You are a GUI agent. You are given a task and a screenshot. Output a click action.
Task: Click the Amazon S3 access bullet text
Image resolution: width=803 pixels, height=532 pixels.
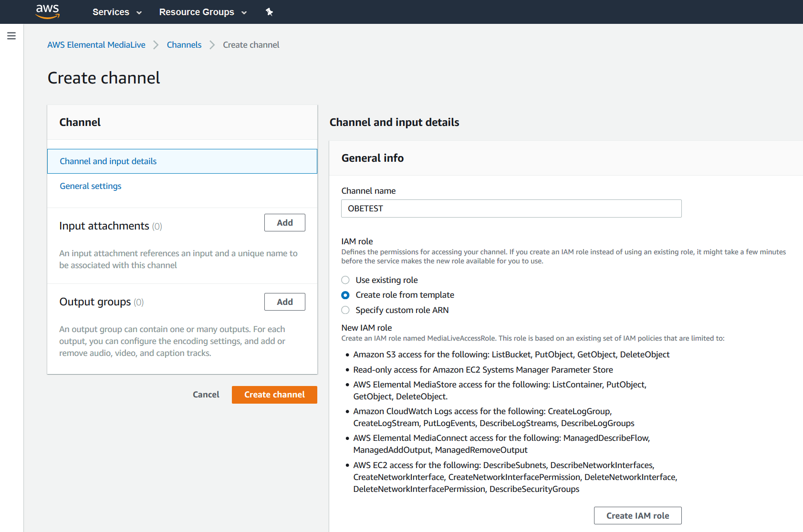511,355
